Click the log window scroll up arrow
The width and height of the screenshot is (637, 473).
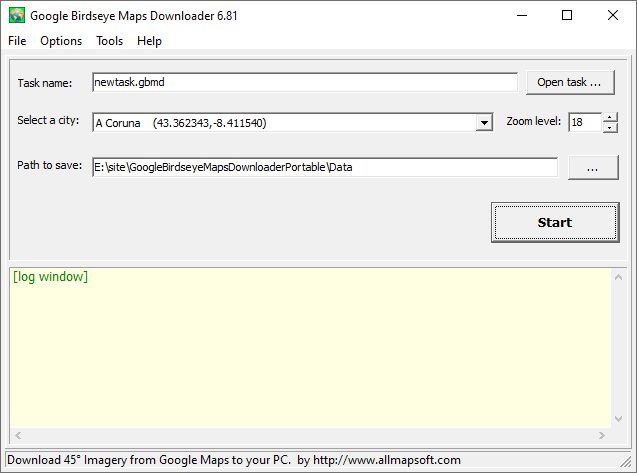618,278
